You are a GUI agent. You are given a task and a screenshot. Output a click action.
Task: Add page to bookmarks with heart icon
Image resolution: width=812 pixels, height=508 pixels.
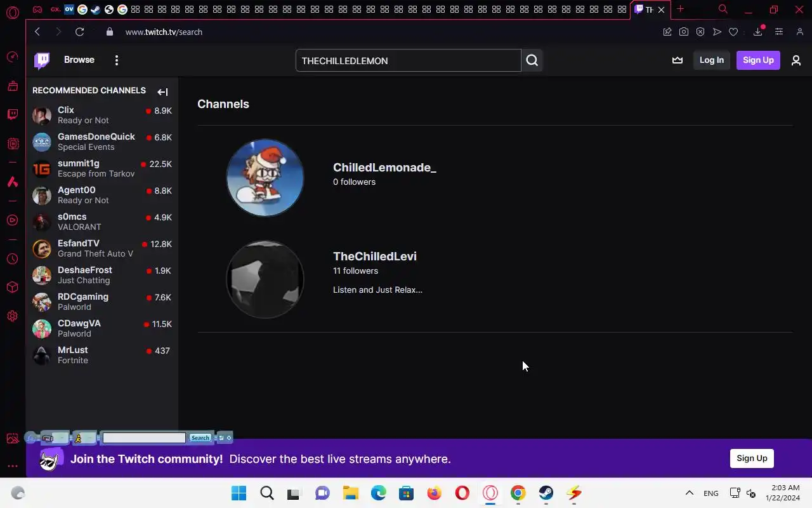tap(733, 32)
